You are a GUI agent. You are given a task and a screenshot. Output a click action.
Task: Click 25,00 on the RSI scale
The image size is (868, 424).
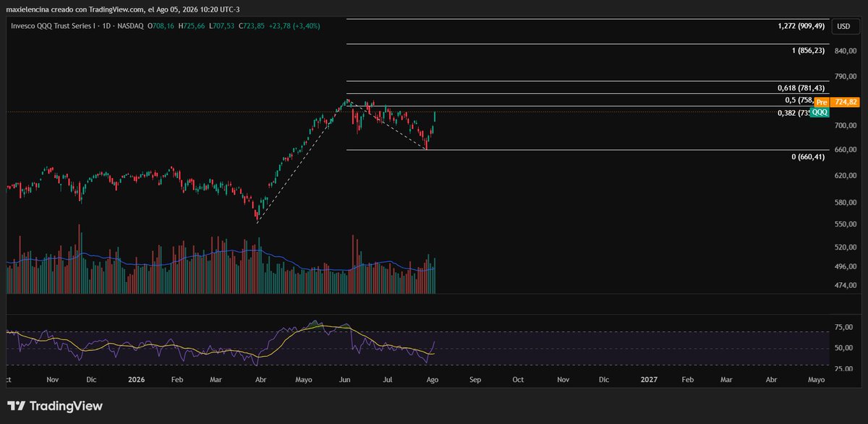[x=845, y=370]
